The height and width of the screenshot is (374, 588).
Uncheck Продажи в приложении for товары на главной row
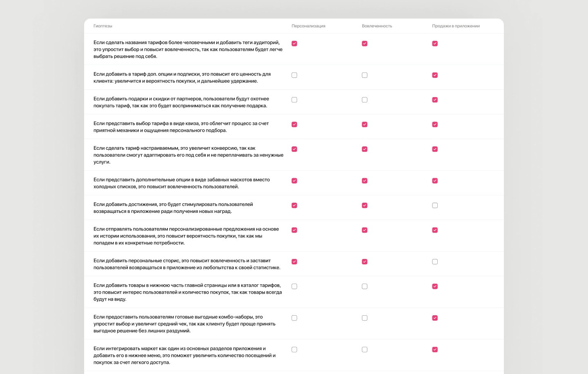435,286
